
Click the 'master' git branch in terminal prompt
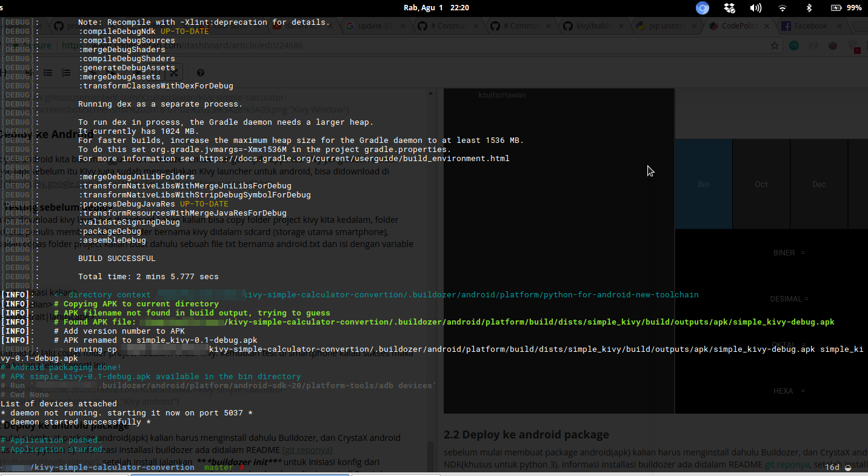pyautogui.click(x=218, y=468)
